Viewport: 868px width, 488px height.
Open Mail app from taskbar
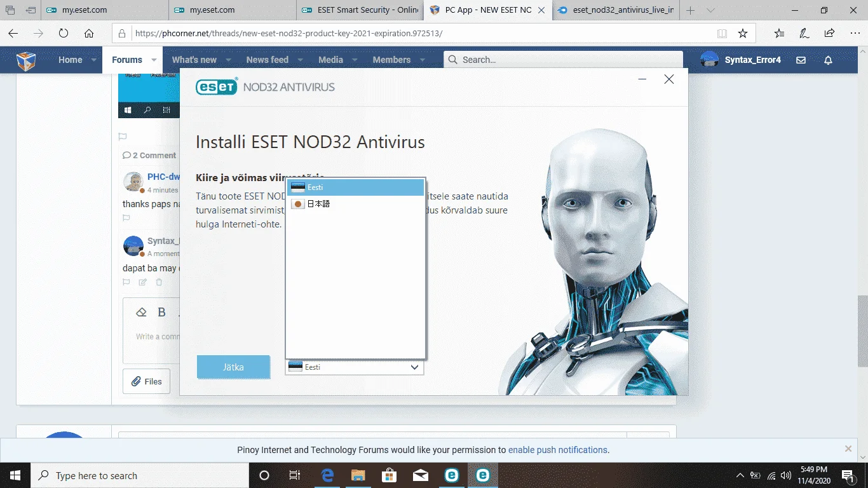(421, 475)
